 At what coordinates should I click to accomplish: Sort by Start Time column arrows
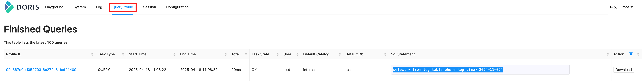tap(174, 54)
